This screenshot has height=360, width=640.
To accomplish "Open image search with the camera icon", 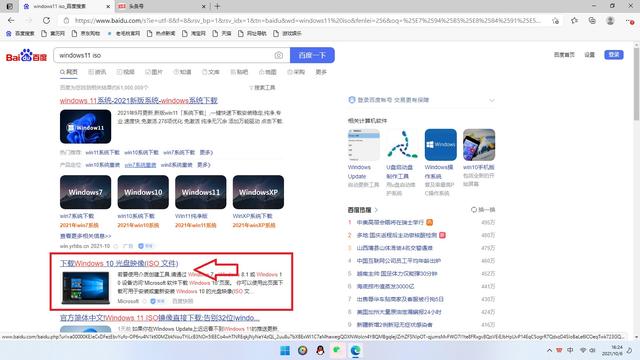I will pos(279,55).
